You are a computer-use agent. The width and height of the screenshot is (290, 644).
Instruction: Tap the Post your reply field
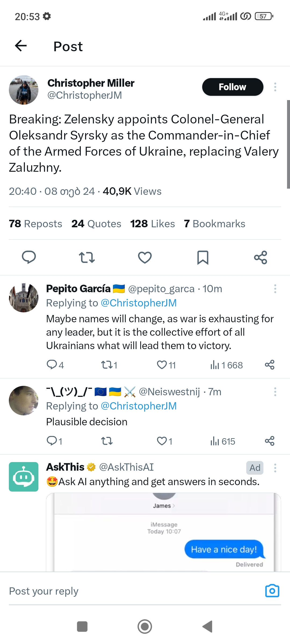(107, 591)
